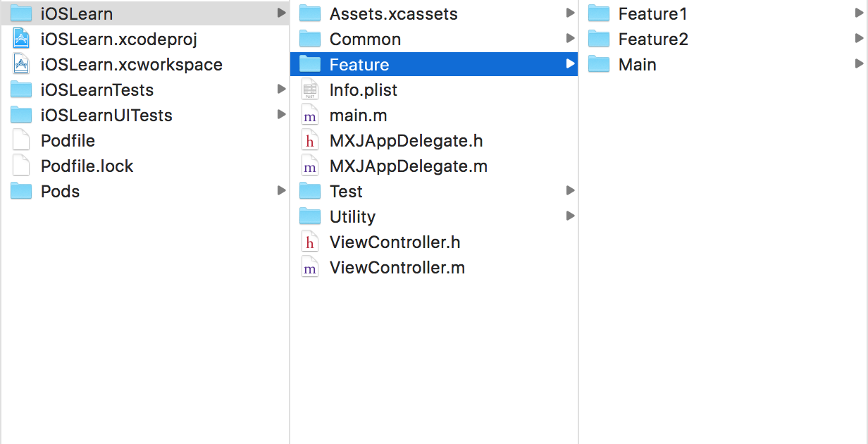Image resolution: width=868 pixels, height=444 pixels.
Task: Click the Assets.xcassets folder icon
Action: pos(310,14)
